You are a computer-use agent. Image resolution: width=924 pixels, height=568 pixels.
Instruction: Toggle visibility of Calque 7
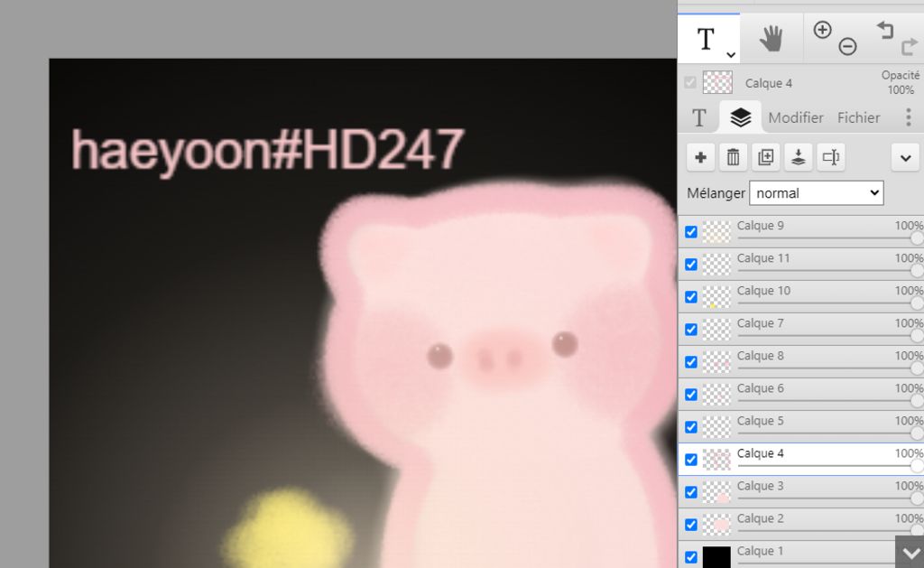(691, 330)
